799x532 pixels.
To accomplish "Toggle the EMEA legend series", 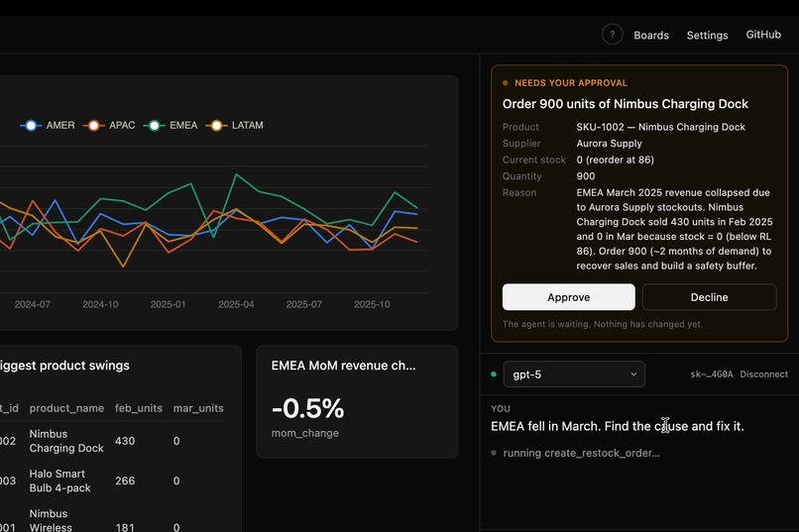I will [171, 125].
